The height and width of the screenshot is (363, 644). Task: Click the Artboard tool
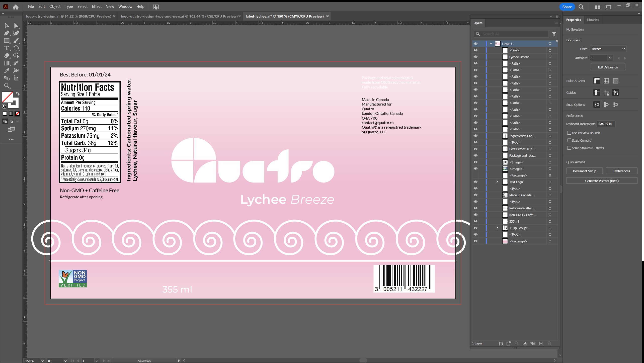point(16,78)
